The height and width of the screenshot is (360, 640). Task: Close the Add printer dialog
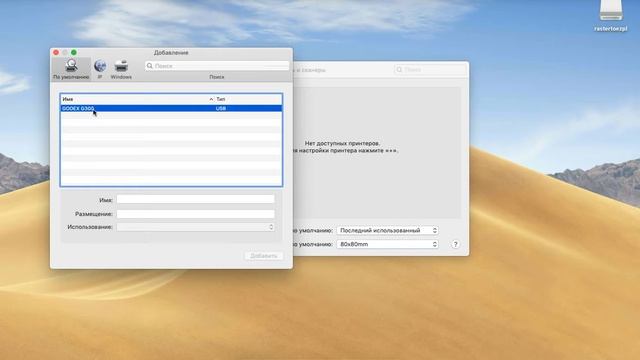pos(56,52)
